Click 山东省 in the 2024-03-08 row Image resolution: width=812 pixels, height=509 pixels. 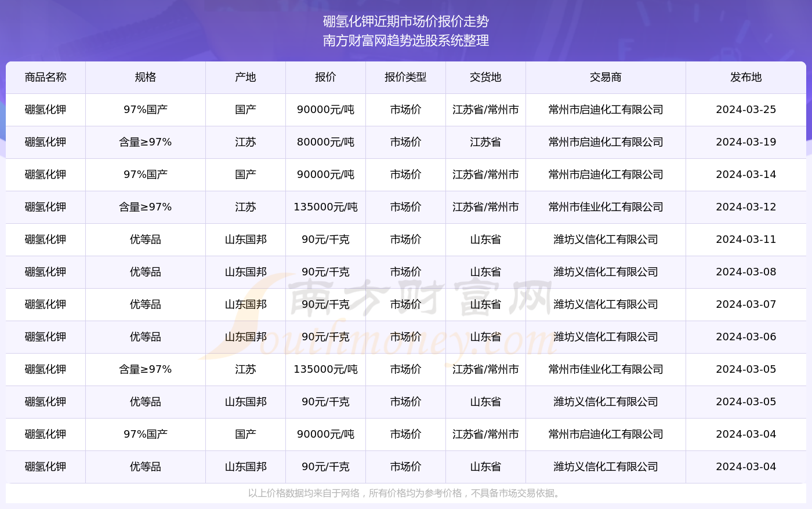pos(485,272)
